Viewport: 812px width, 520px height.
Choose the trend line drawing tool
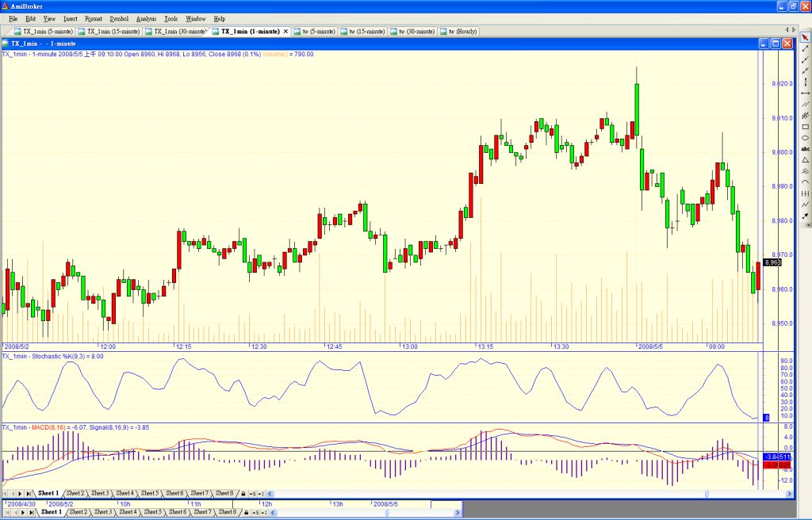806,48
